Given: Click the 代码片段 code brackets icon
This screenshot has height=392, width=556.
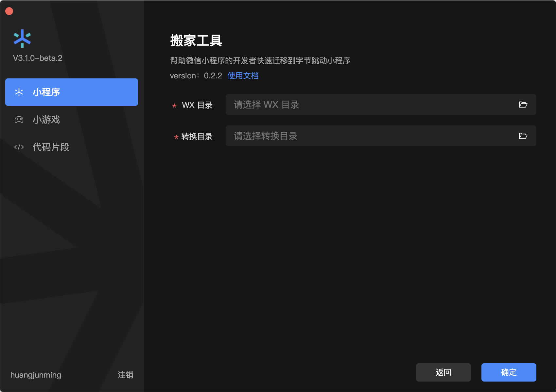Looking at the screenshot, I should coord(19,147).
